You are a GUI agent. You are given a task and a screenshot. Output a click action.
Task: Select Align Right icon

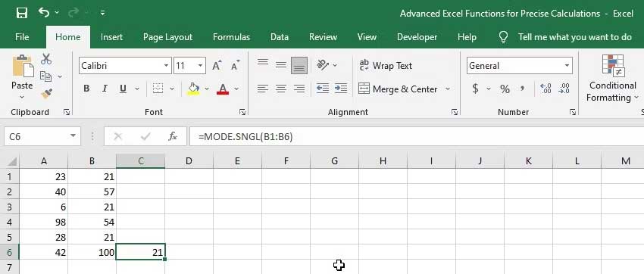click(299, 89)
